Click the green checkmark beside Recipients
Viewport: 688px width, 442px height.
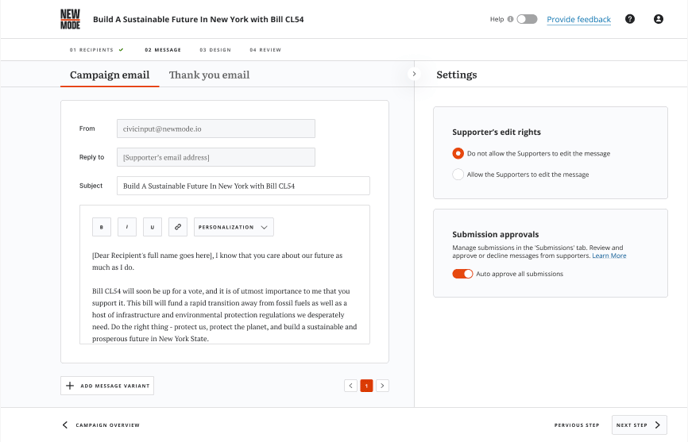tap(121, 50)
